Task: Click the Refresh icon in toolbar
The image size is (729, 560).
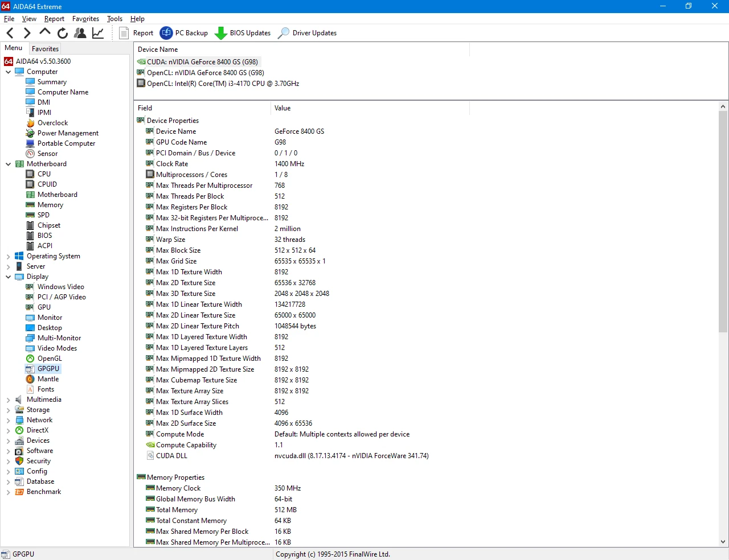Action: 63,33
